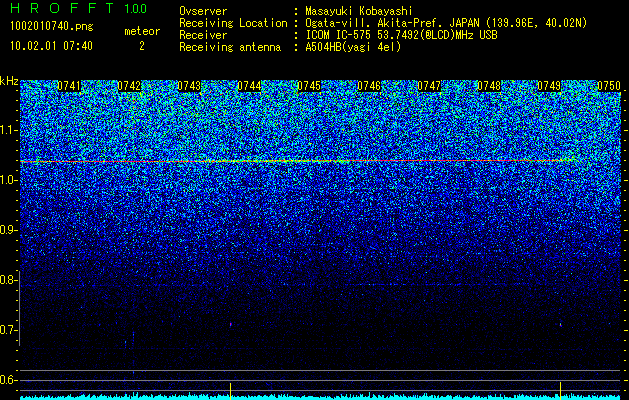Click the gray range bar beside 0.7 kHz

pyautogui.click(x=19, y=308)
